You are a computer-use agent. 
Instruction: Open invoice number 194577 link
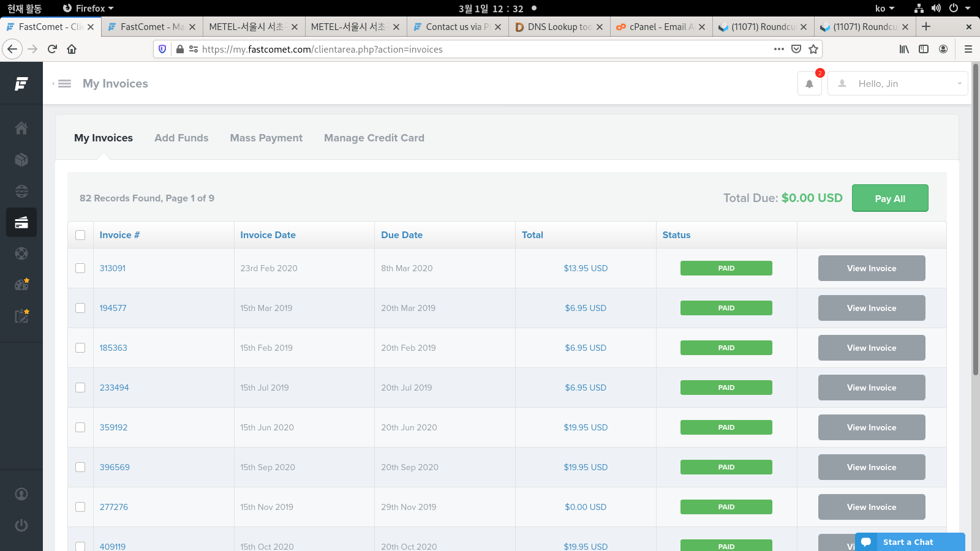click(113, 308)
